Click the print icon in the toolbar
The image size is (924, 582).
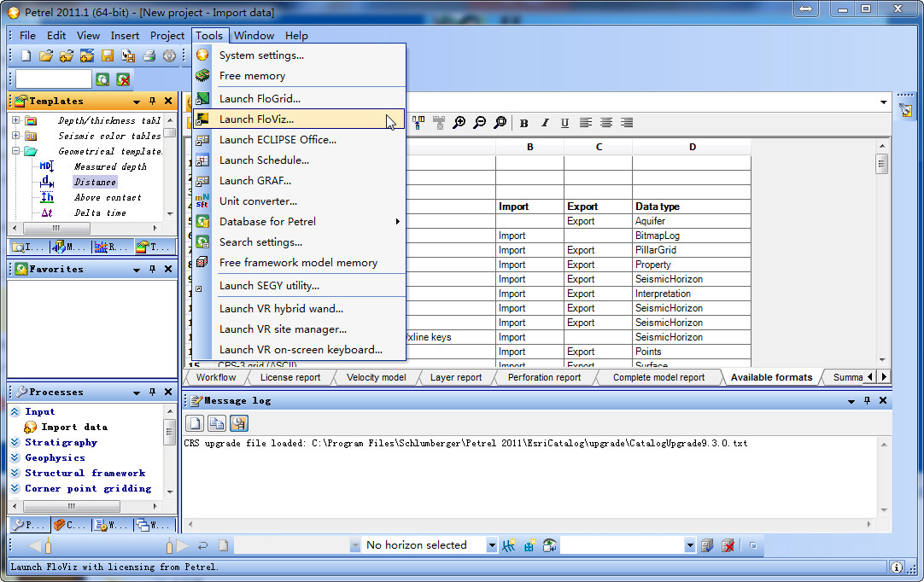pos(149,56)
